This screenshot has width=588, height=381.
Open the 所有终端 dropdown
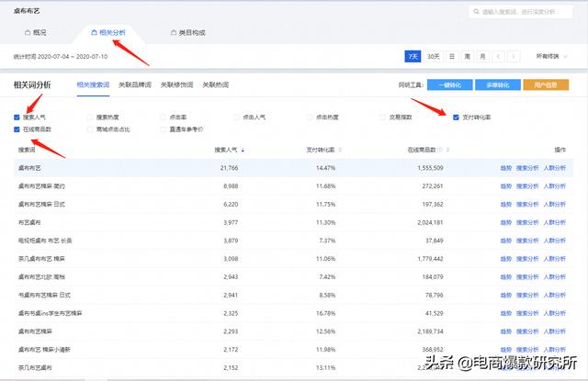pos(548,56)
